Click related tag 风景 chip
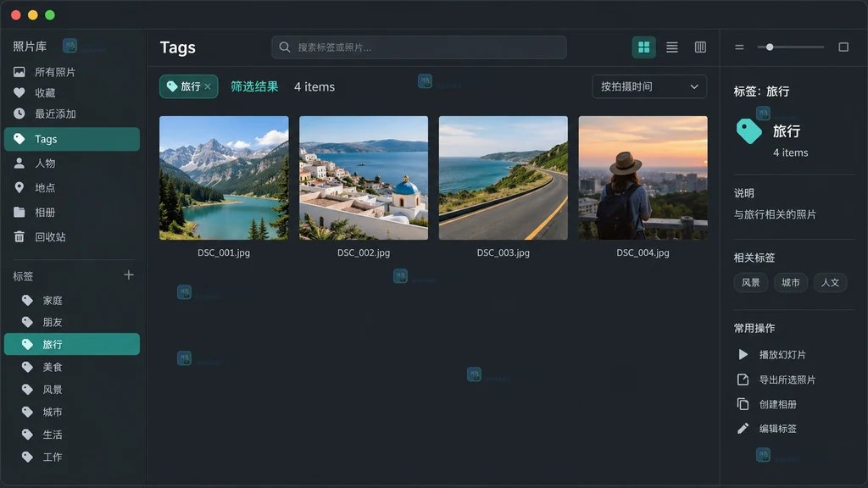Viewport: 868px width, 488px height. click(x=751, y=282)
